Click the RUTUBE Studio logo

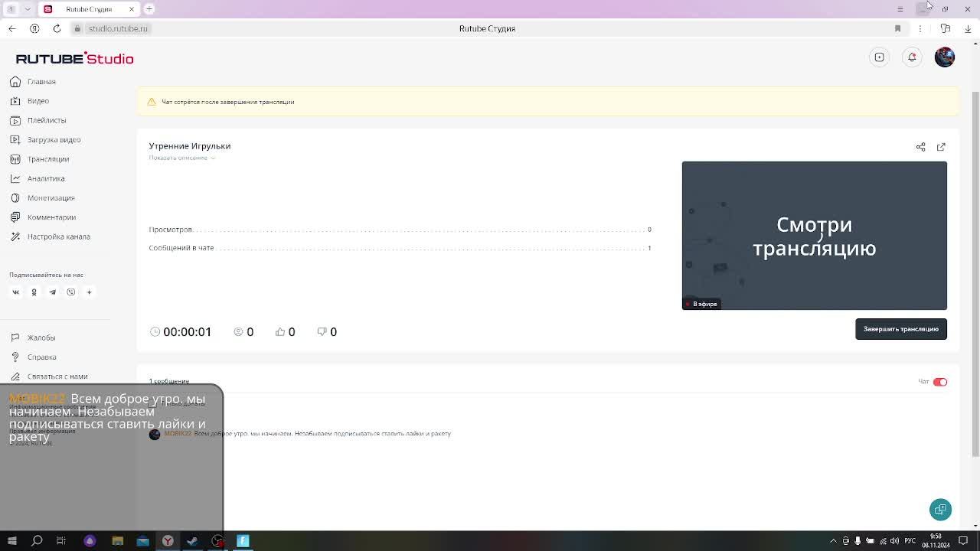click(74, 59)
